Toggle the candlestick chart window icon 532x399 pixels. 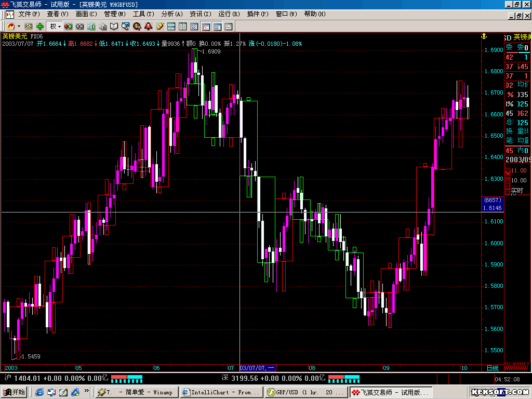point(206,26)
